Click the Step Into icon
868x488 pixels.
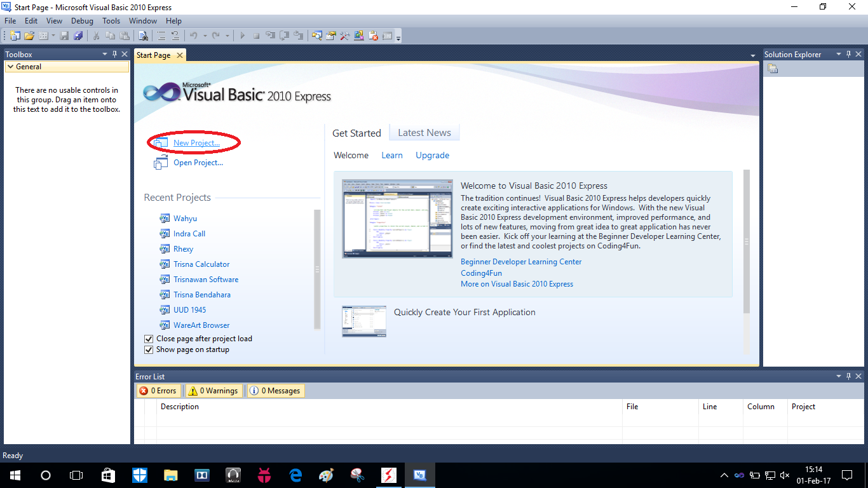pos(271,36)
